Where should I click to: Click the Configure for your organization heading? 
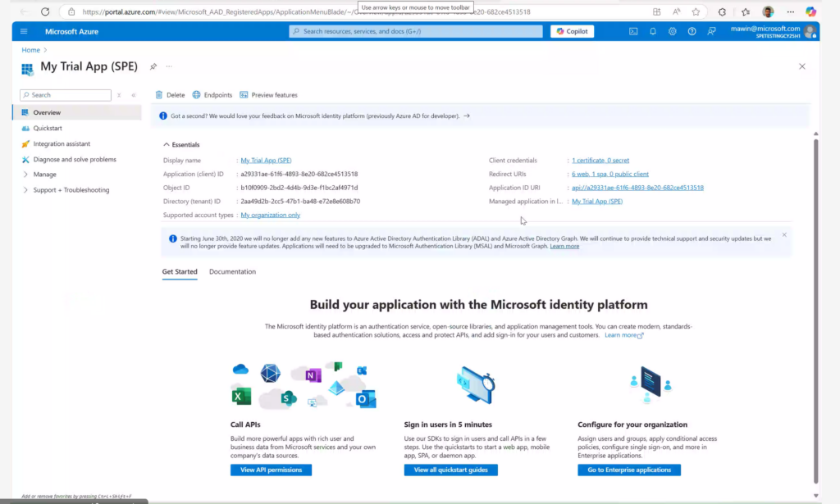[x=632, y=425]
